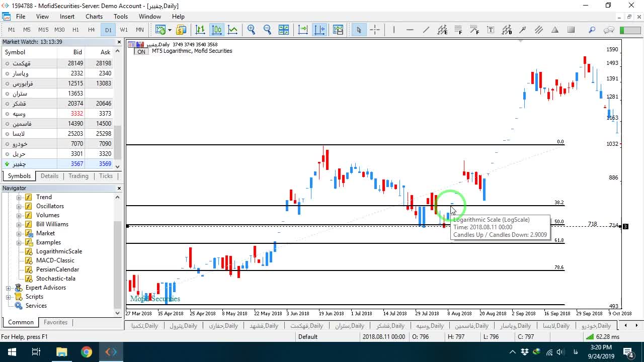This screenshot has width=644, height=362.
Task: Click the green connection status bar
Action: tap(630, 30)
